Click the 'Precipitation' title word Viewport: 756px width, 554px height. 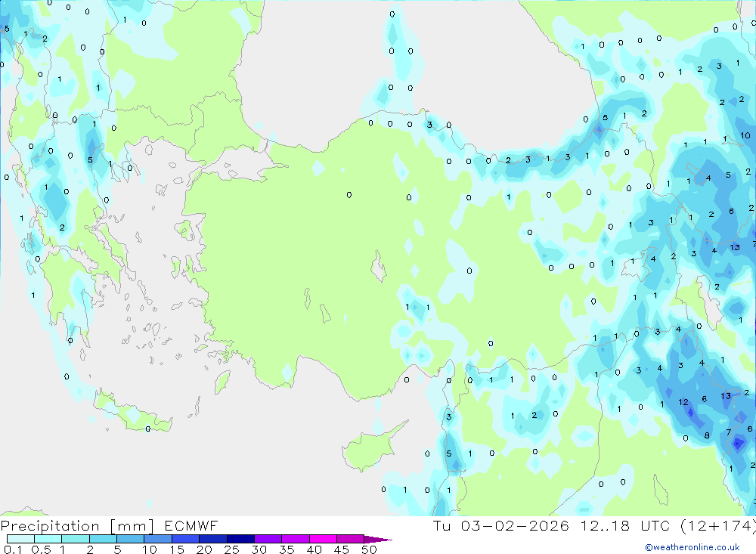coord(50,526)
